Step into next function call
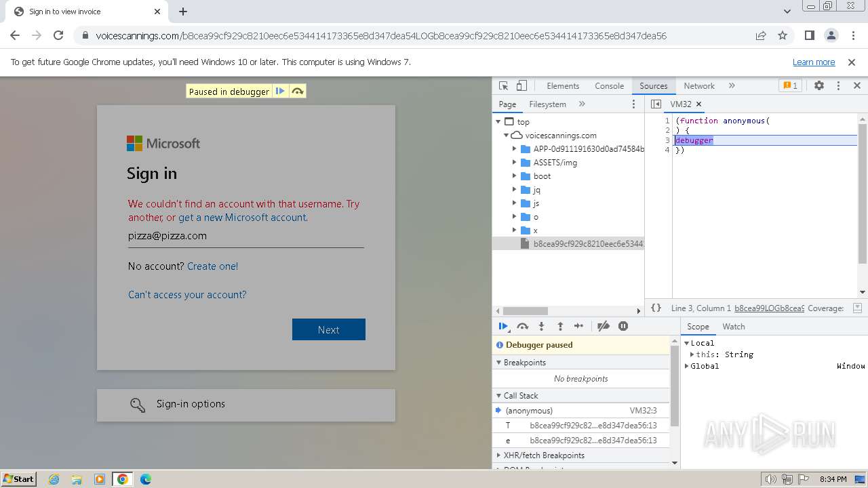Viewport: 868px width, 488px height. 541,326
